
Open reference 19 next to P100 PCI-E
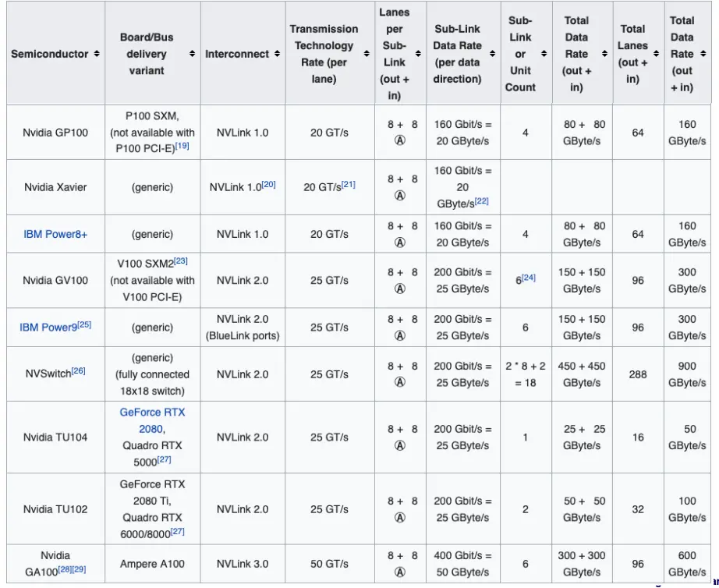[x=182, y=146]
